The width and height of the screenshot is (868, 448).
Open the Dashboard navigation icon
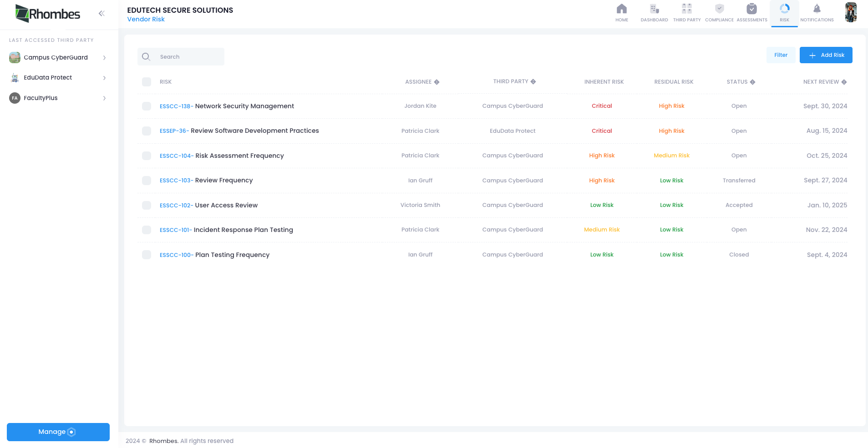pos(655,9)
